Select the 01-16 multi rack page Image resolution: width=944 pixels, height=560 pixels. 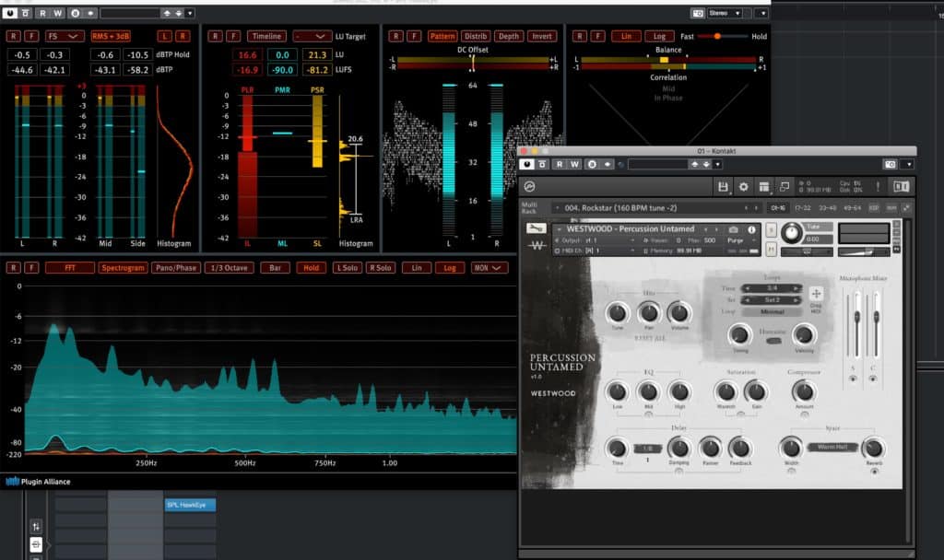point(778,208)
